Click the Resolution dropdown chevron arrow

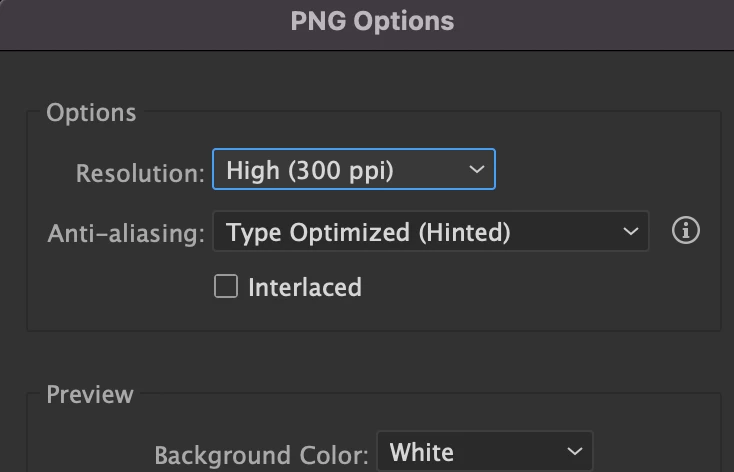476,170
